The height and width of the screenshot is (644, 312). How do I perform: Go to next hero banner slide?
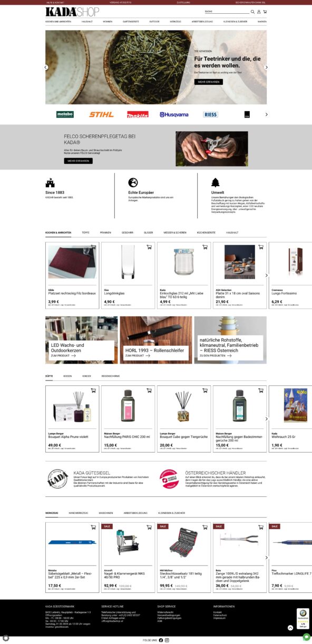[x=266, y=67]
